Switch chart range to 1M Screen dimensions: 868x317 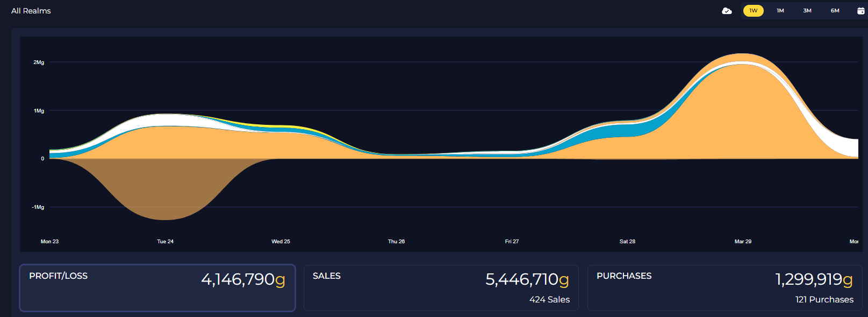pos(780,11)
